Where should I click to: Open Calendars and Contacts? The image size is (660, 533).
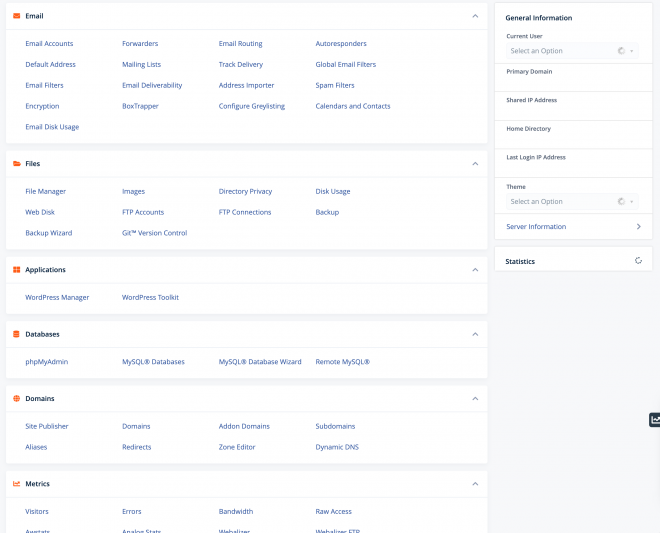pos(353,106)
